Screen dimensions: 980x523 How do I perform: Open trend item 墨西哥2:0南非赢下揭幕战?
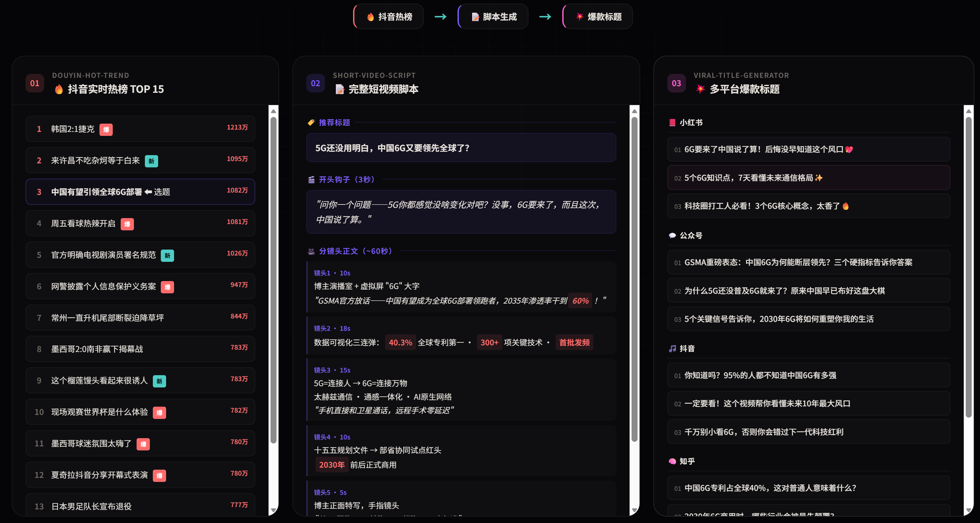pos(140,349)
